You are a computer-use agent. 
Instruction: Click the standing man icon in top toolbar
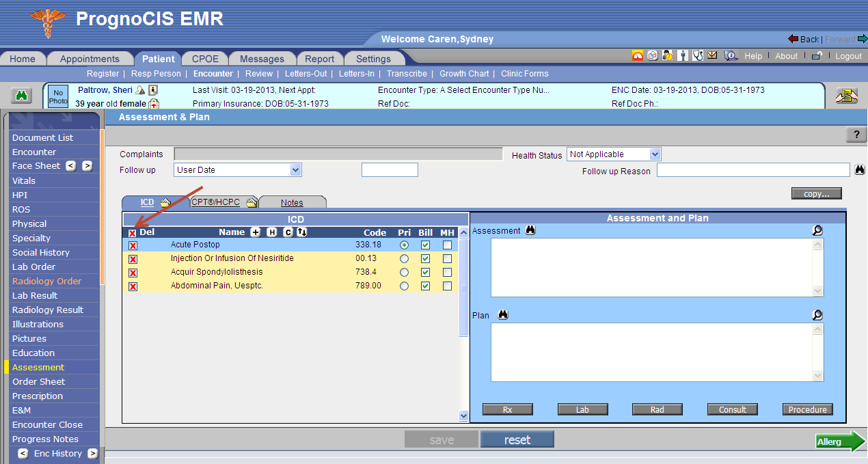pyautogui.click(x=683, y=56)
